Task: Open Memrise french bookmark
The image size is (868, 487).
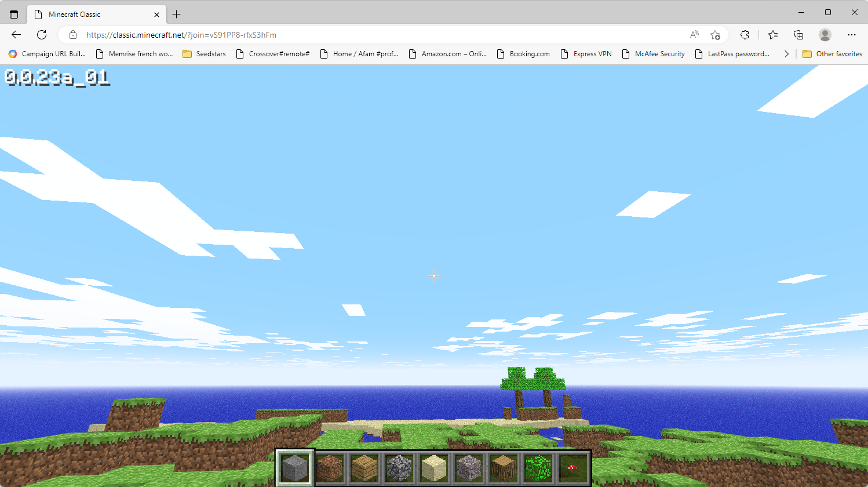Action: coord(134,54)
